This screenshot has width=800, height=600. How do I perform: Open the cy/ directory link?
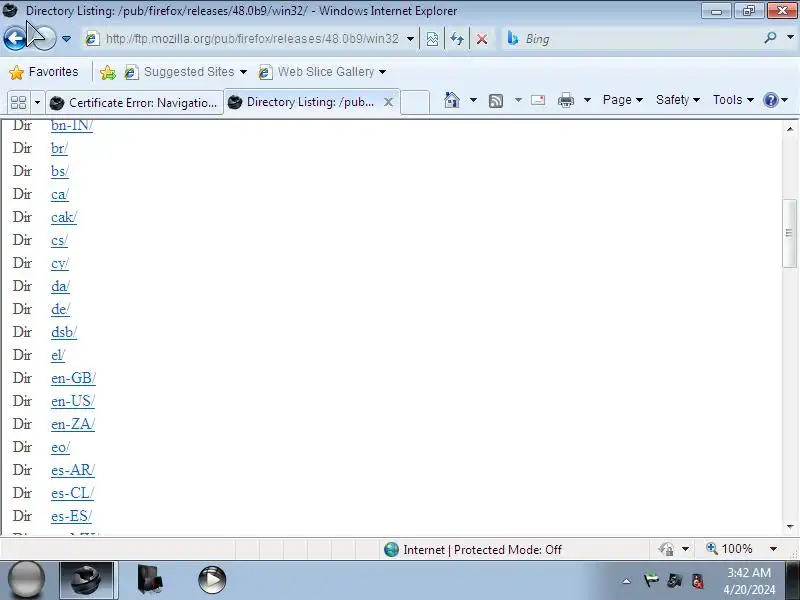60,263
